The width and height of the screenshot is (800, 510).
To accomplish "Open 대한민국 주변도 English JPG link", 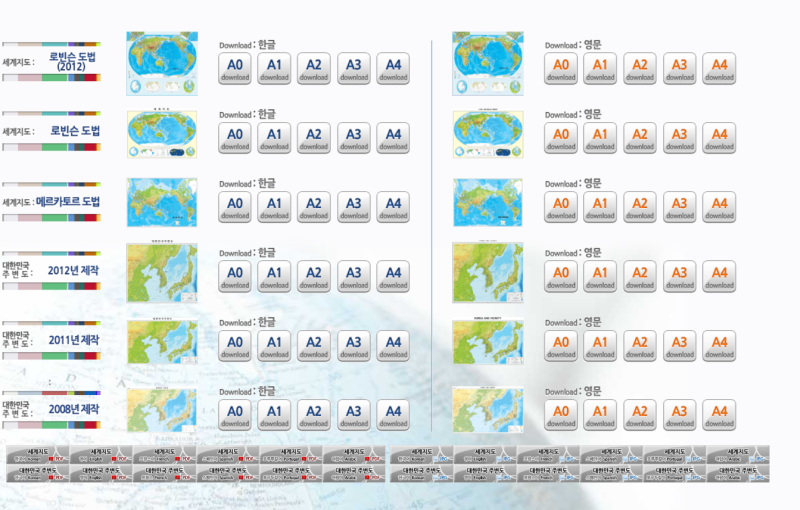I will pyautogui.click(x=485, y=473).
